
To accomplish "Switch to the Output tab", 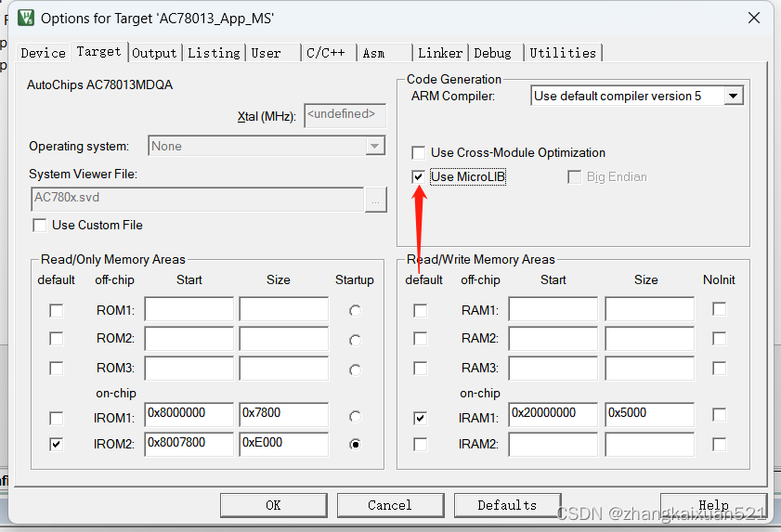I will tap(154, 53).
